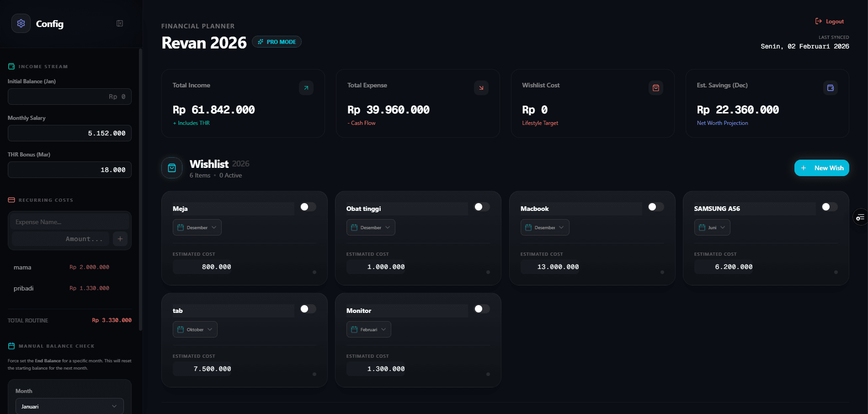Select the PRO MODE badge
Screen dimensions: 868x414
point(277,41)
